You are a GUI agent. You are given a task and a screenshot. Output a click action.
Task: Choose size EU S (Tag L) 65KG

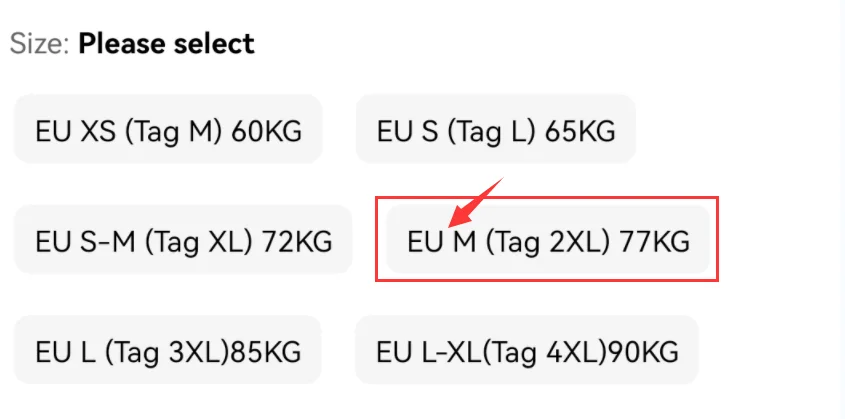pos(496,130)
